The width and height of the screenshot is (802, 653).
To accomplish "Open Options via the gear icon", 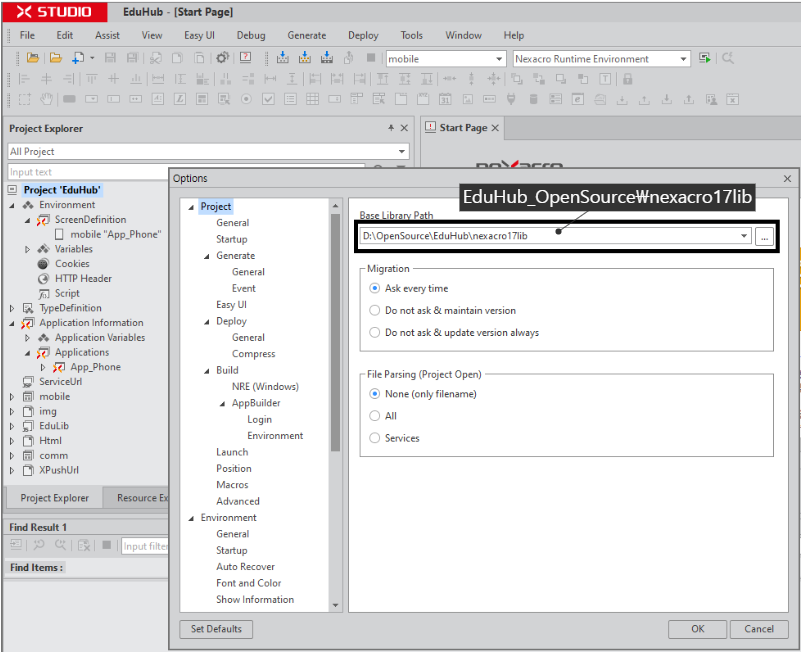I will pyautogui.click(x=222, y=58).
